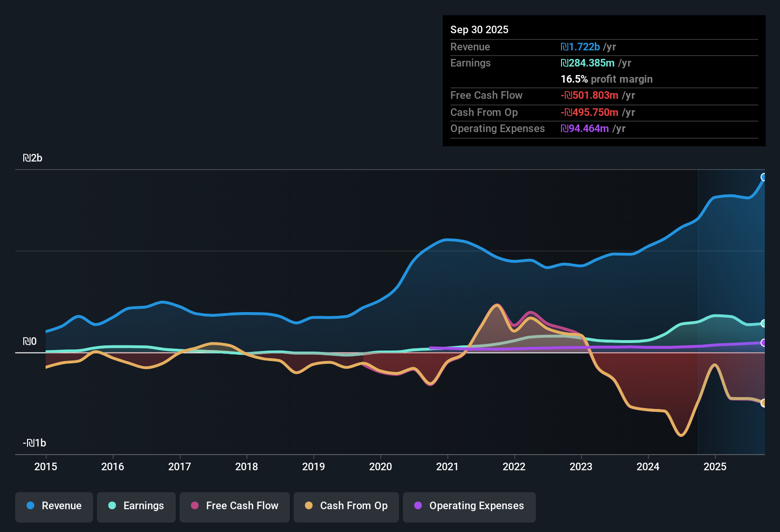Click the pink Free Cash Flow legend dot
Image resolution: width=780 pixels, height=532 pixels.
coord(194,506)
